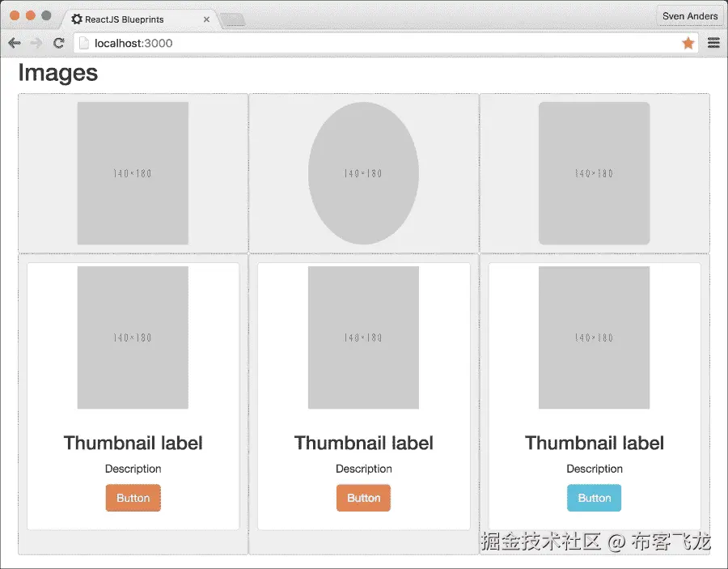
Task: Click the orange Button in first thumbnail card
Action: [133, 498]
